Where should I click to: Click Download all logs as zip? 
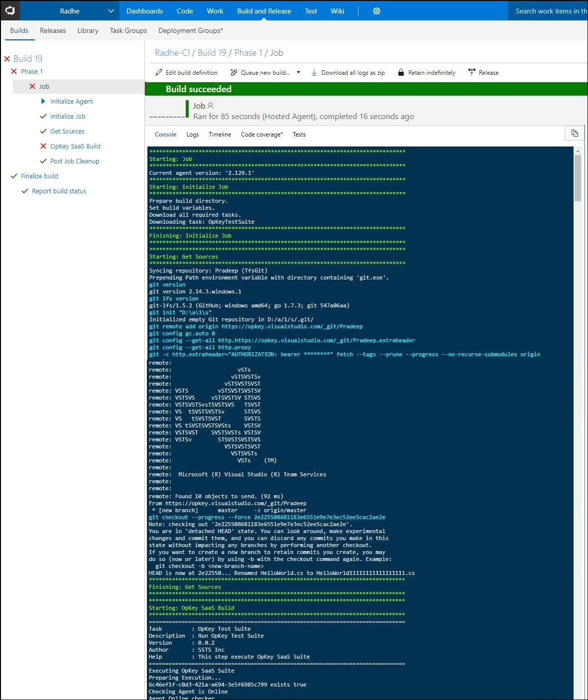click(x=348, y=73)
